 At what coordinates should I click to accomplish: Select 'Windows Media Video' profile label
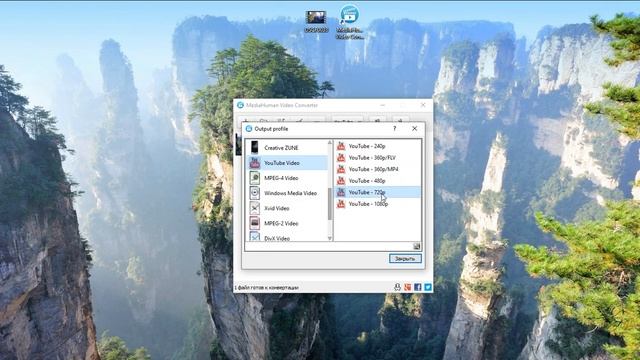[x=290, y=193]
